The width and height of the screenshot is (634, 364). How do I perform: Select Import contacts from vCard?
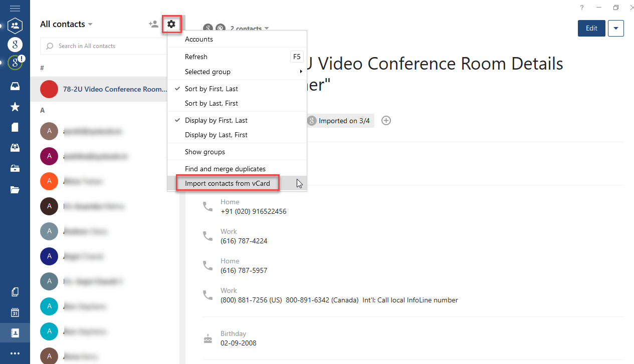237,183
